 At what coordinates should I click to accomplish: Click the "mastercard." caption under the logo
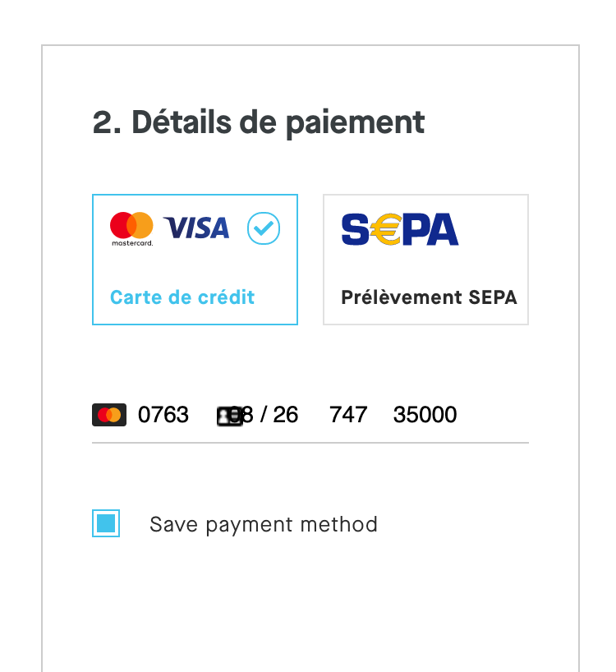coord(131,243)
